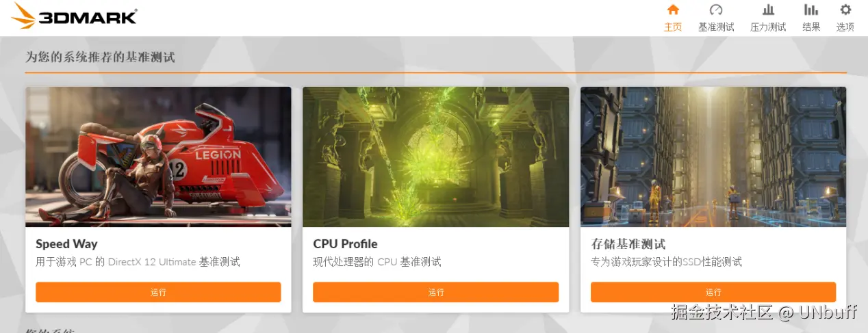
Task: Click the 存储基准测试 card title
Action: [628, 244]
